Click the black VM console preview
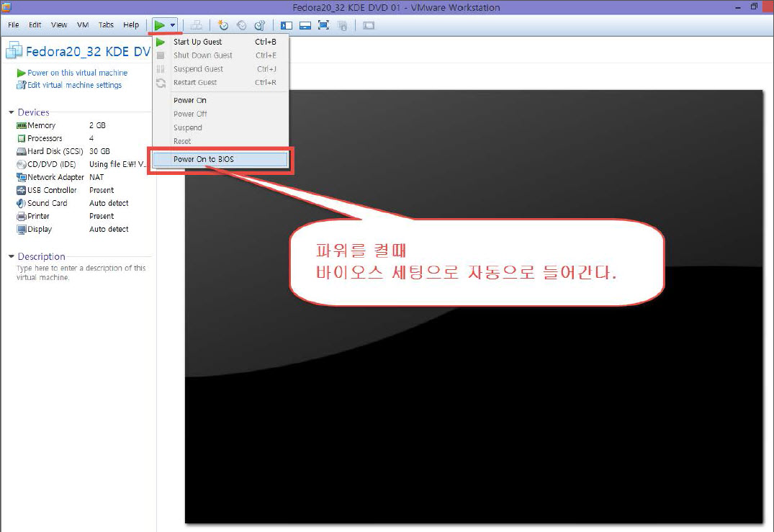Screen dimensions: 774x532 point(474,306)
